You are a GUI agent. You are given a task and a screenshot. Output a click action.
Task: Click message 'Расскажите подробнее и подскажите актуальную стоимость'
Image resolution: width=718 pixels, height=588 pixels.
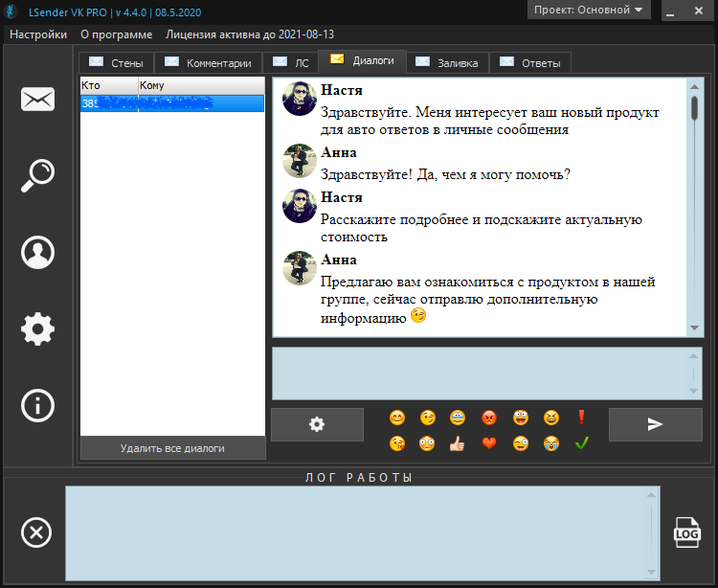[x=481, y=228]
